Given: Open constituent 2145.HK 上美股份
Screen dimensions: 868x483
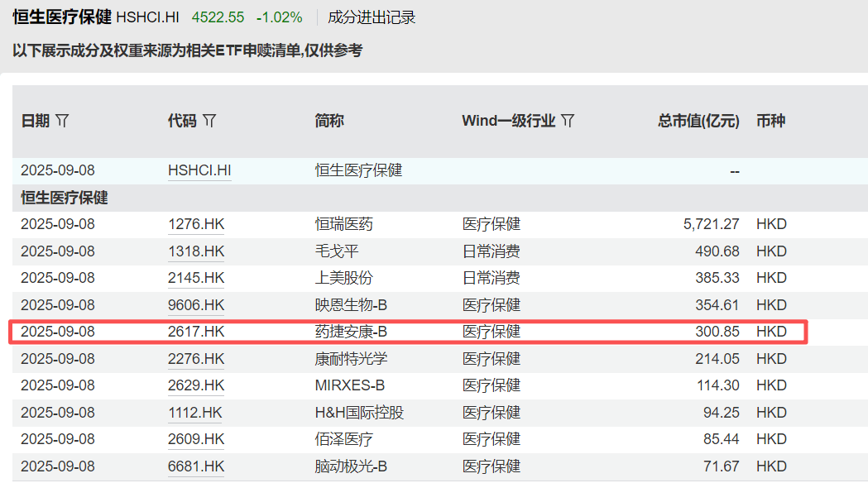Looking at the screenshot, I should [x=196, y=277].
